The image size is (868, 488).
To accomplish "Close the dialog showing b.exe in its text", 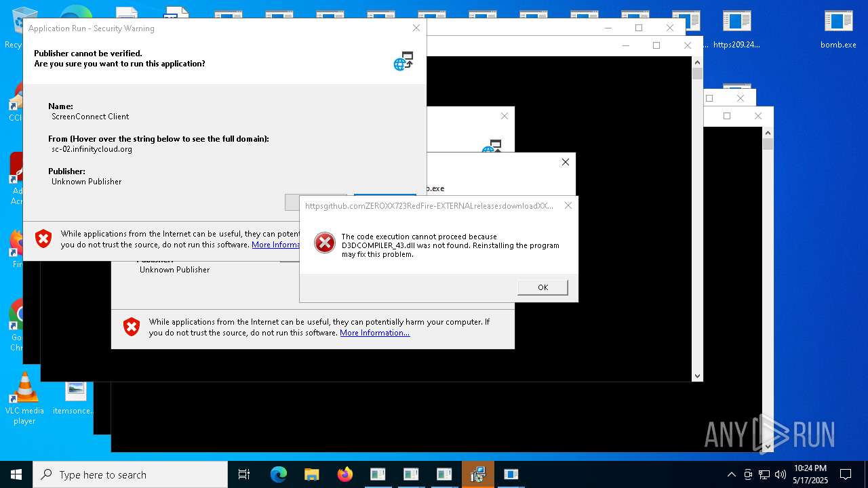I will (x=566, y=162).
